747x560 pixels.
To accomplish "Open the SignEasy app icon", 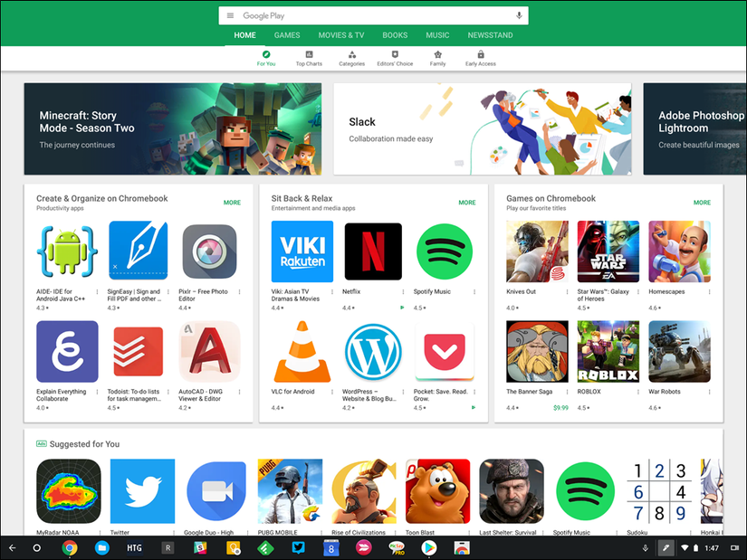I will (139, 252).
